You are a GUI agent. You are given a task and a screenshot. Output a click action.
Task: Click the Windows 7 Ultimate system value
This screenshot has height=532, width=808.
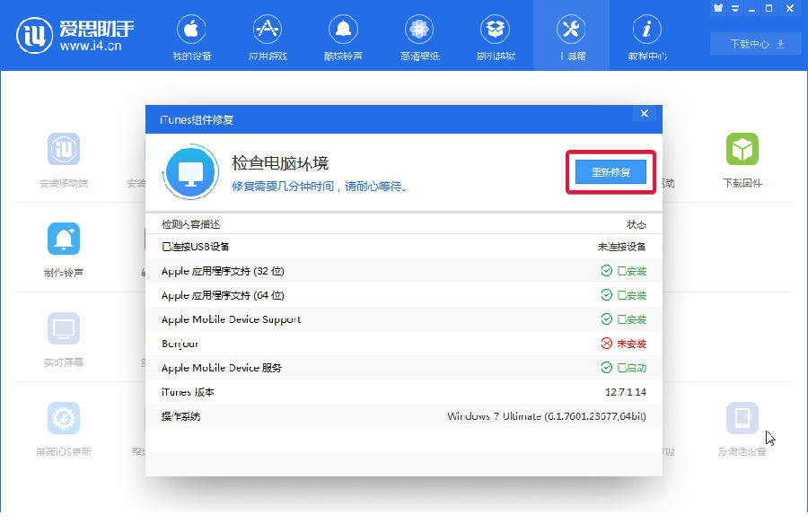tap(547, 416)
